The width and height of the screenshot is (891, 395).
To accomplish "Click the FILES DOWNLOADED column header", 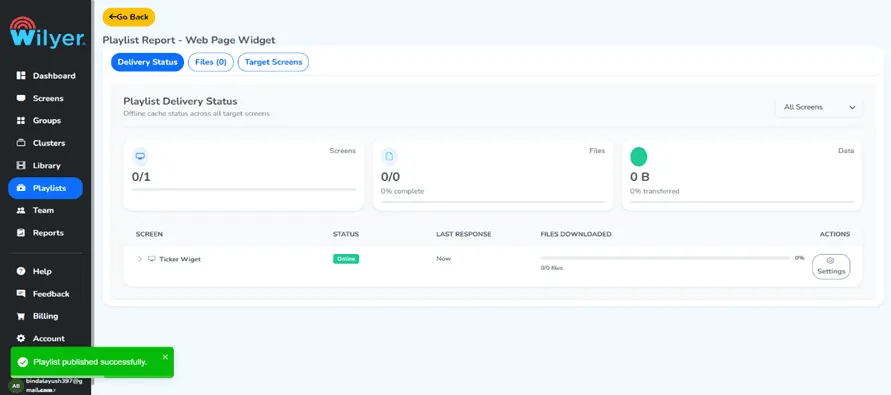I will tap(576, 234).
